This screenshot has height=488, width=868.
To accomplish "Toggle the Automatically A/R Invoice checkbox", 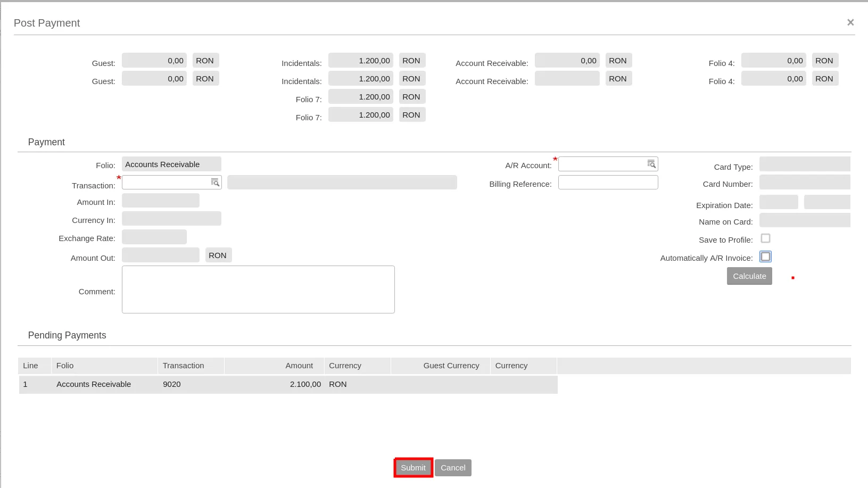I will [x=765, y=257].
